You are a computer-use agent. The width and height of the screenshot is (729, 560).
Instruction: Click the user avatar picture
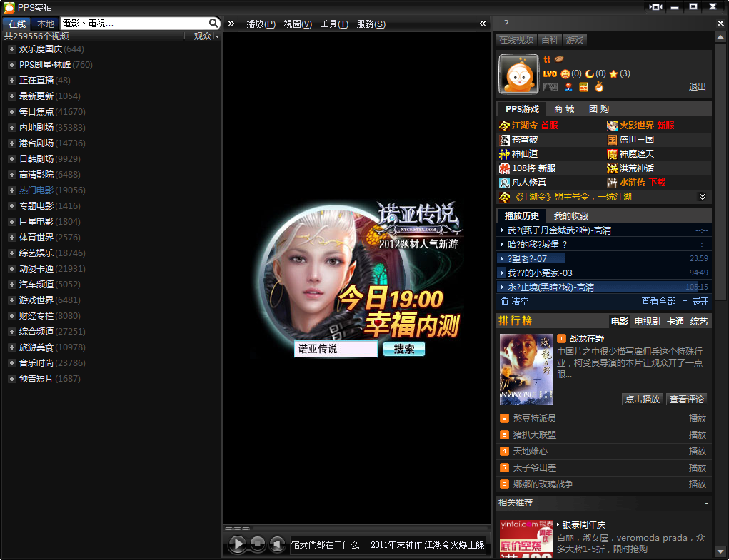[518, 74]
